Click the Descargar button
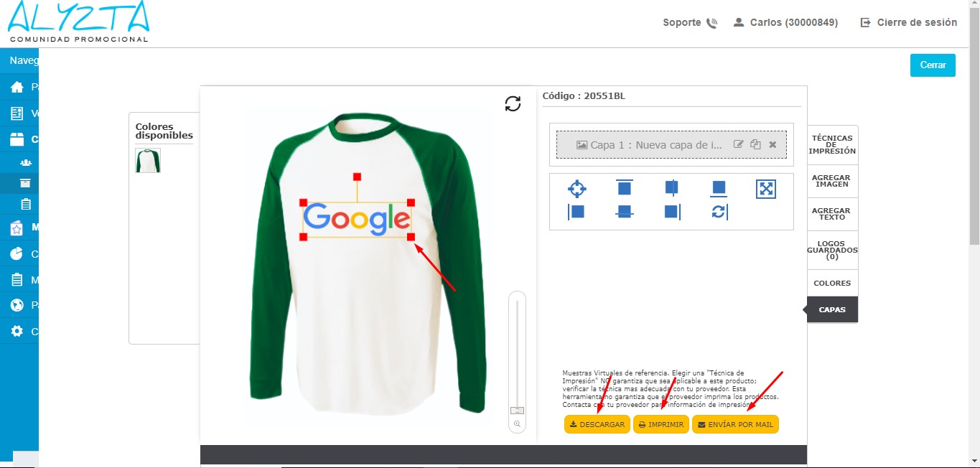Image resolution: width=980 pixels, height=468 pixels. [597, 424]
